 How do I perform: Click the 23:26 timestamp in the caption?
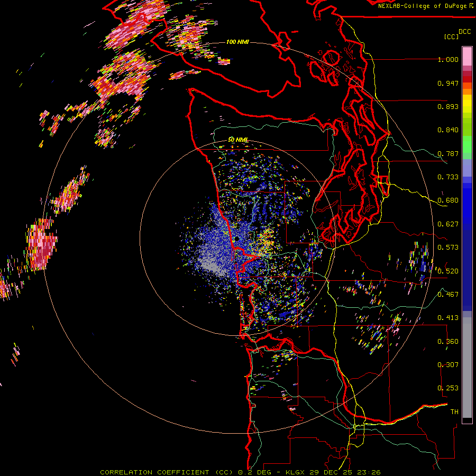pos(369,472)
